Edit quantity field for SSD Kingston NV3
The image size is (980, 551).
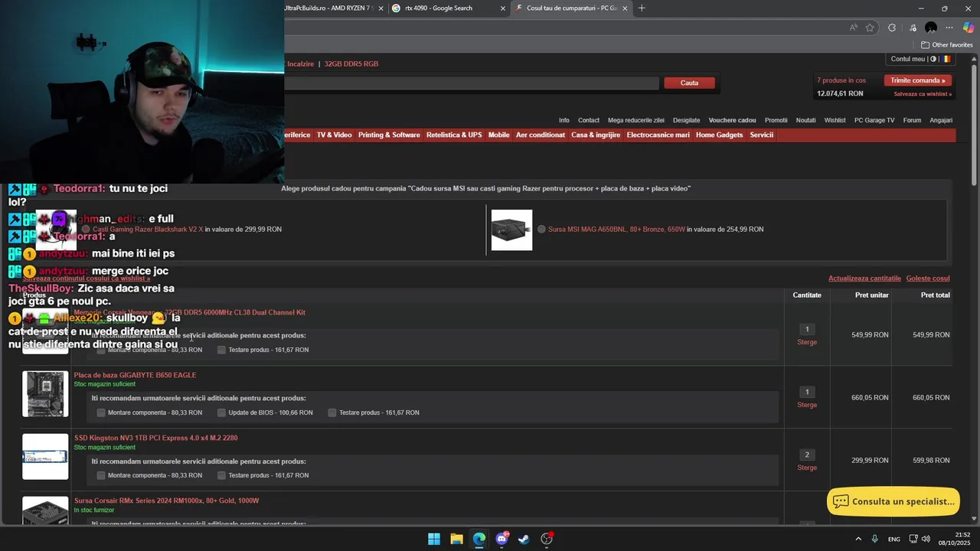click(x=807, y=455)
